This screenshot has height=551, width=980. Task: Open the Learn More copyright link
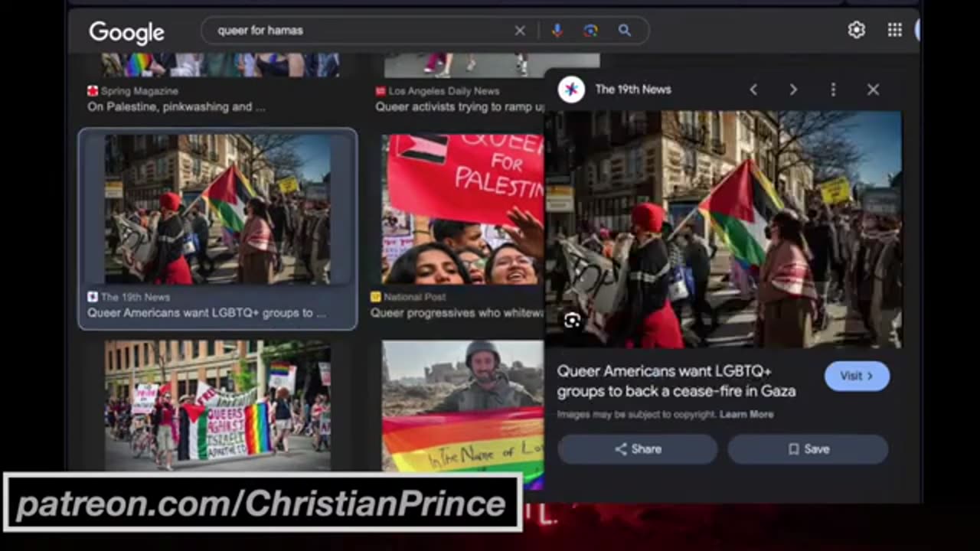[x=746, y=414]
